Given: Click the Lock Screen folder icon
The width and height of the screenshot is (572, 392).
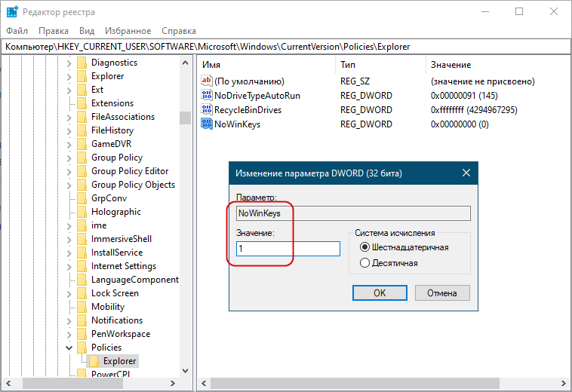Looking at the screenshot, I should (81, 293).
